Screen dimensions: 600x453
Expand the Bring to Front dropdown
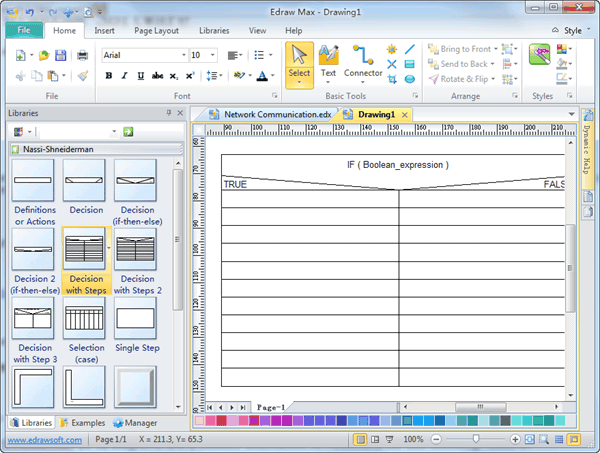pos(497,49)
